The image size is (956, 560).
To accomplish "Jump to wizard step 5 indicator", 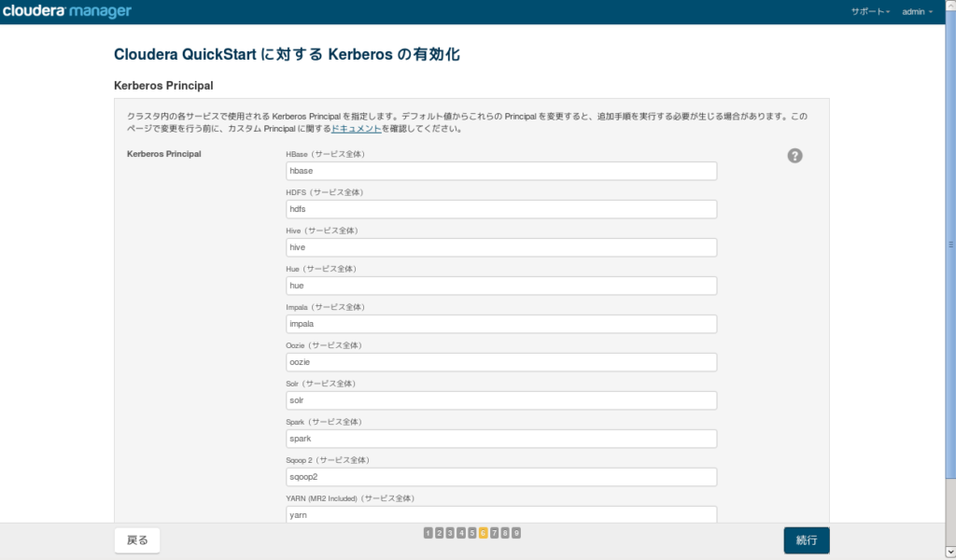I will 471,533.
